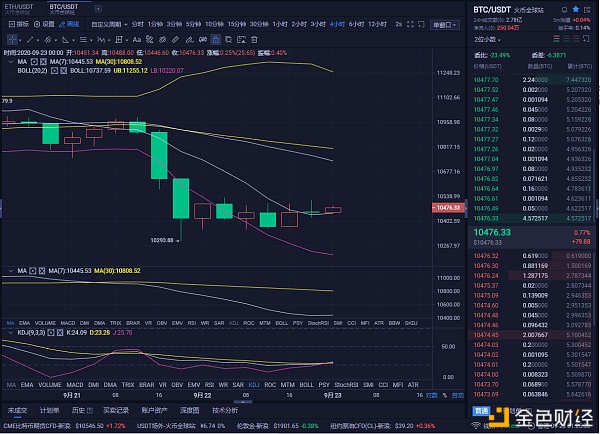Select the Aa text annotation tool
The height and width of the screenshot is (434, 600).
pyautogui.click(x=137, y=39)
